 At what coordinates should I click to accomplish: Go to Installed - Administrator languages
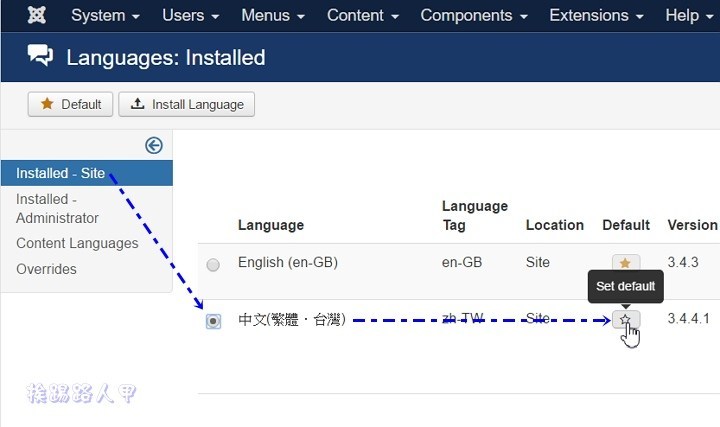point(57,208)
